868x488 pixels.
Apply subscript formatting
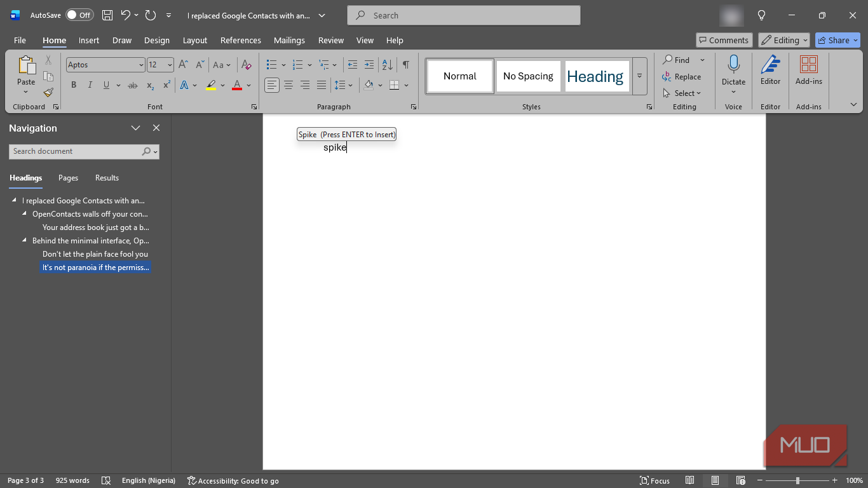pos(151,85)
